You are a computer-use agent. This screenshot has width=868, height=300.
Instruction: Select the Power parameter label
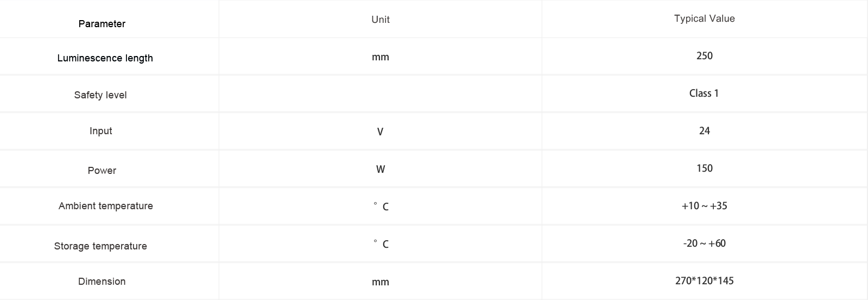click(x=102, y=171)
